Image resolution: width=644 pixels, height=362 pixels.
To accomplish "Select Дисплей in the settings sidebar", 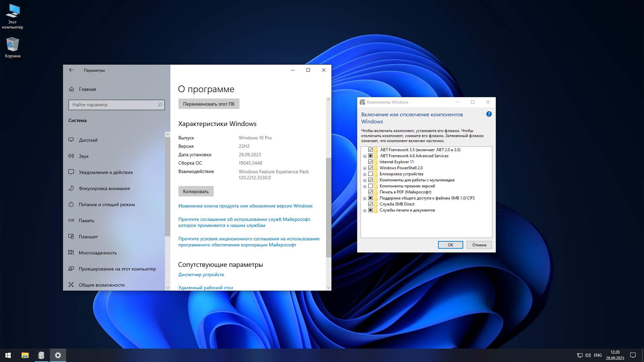I will click(88, 140).
